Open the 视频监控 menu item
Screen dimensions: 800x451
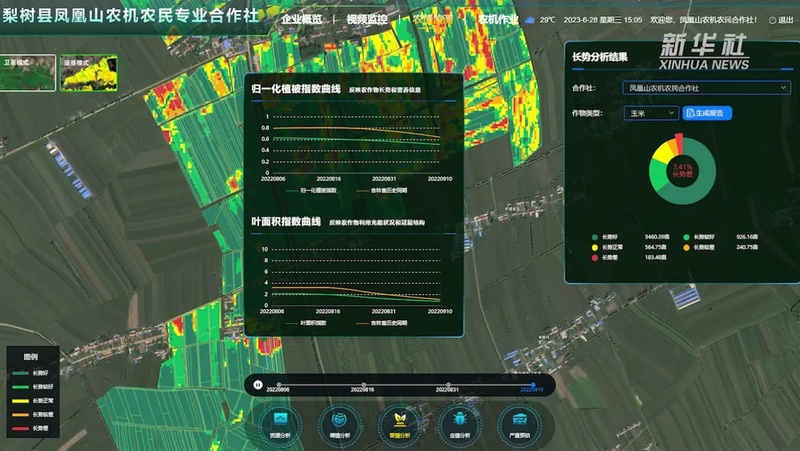coord(367,19)
